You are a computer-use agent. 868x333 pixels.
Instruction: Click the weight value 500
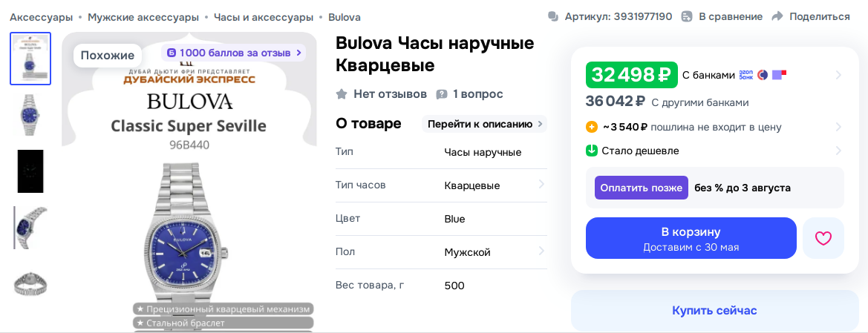tap(454, 286)
